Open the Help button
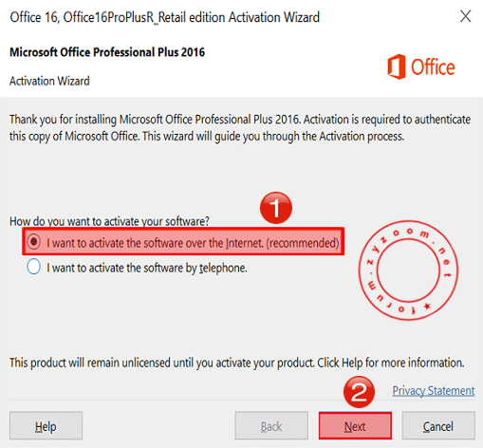Screen dimensions: 483x448 (46, 426)
